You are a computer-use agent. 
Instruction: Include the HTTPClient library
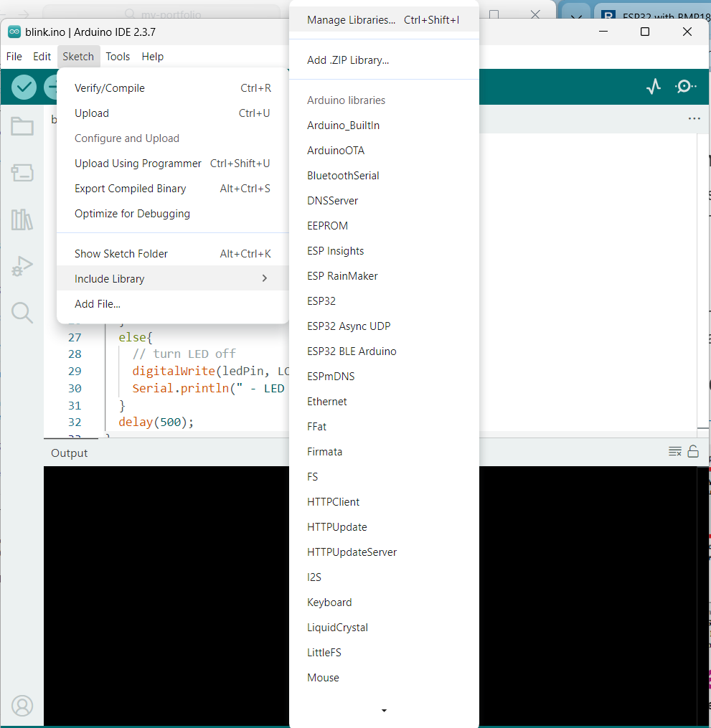[384, 502]
